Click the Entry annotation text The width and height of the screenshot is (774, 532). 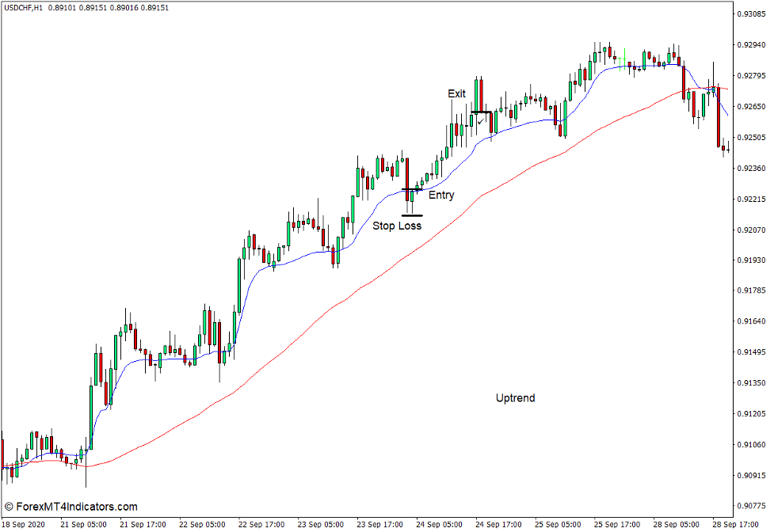click(441, 195)
